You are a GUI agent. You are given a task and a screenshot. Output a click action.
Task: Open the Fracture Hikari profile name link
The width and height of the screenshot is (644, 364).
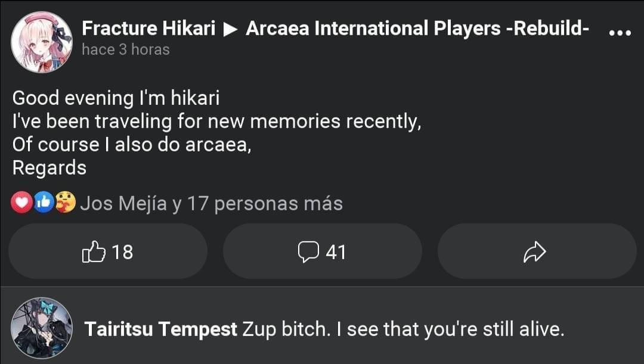[x=148, y=28]
